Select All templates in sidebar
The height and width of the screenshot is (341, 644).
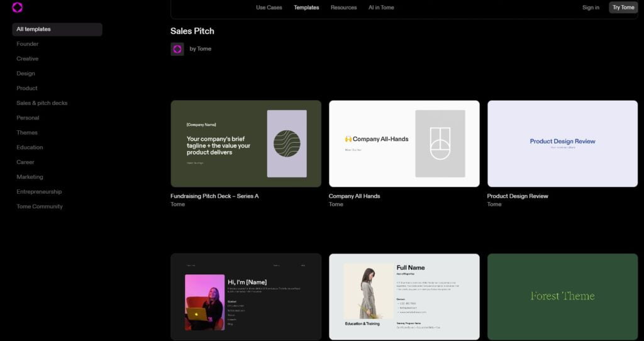coord(57,29)
